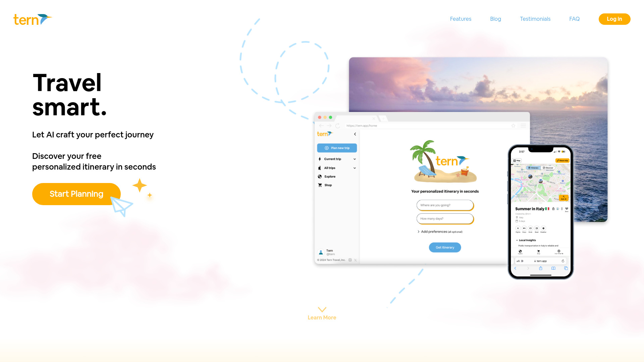Image resolution: width=644 pixels, height=362 pixels.
Task: Open the Blog navigation menu item
Action: point(495,19)
